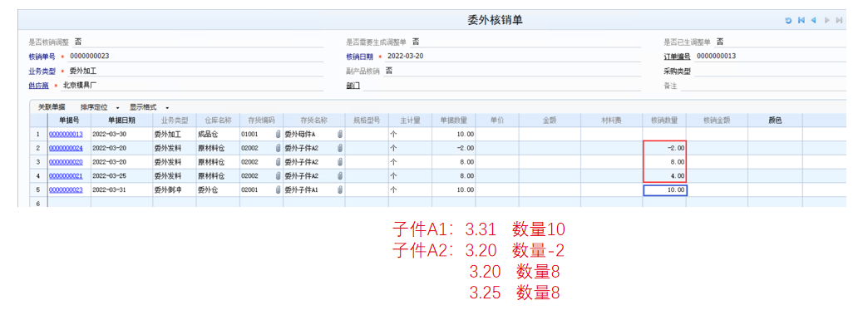Viewport: 868px width, 315px height.
Task: Select the 成品仓 warehouse cell
Action: pyautogui.click(x=218, y=135)
